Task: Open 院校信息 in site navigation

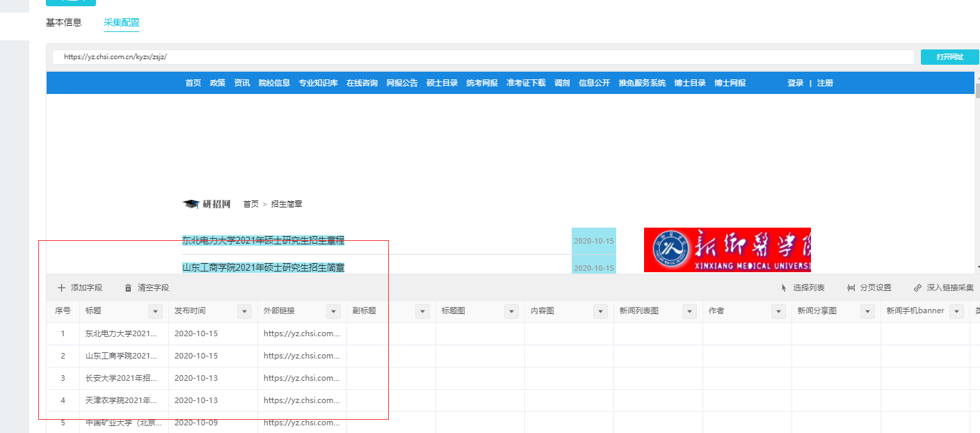Action: pyautogui.click(x=274, y=83)
